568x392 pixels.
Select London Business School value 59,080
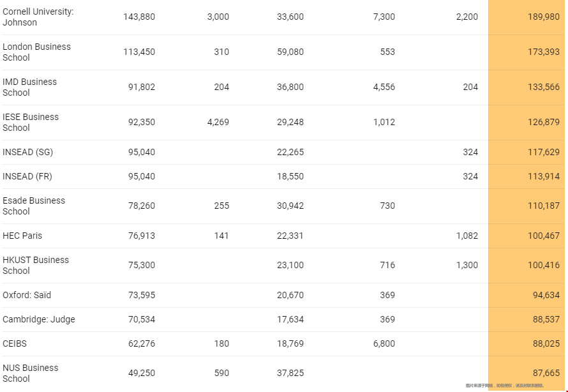[290, 52]
